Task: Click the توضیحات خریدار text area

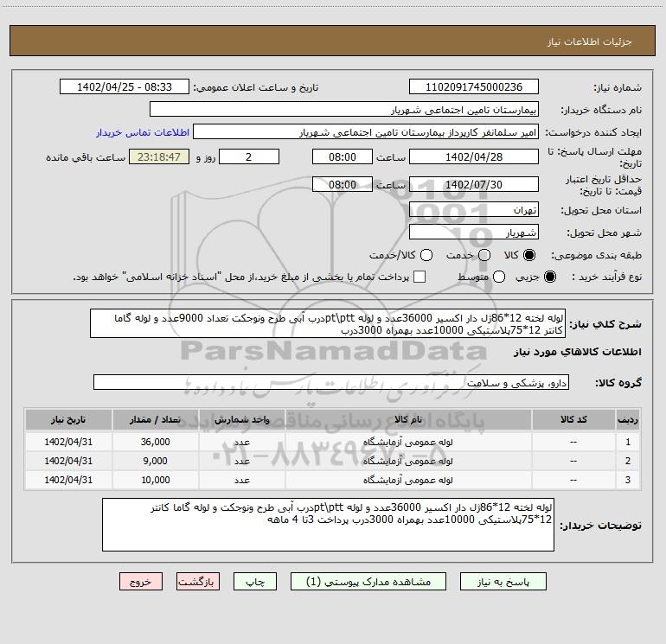Action: [328, 525]
